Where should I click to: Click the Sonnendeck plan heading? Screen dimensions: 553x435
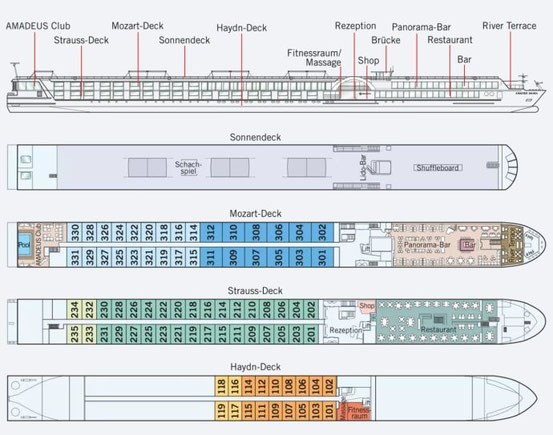(255, 137)
